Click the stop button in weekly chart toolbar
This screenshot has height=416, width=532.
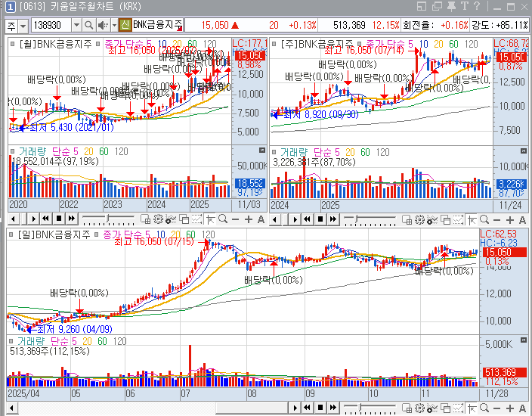pyautogui.click(x=320, y=219)
